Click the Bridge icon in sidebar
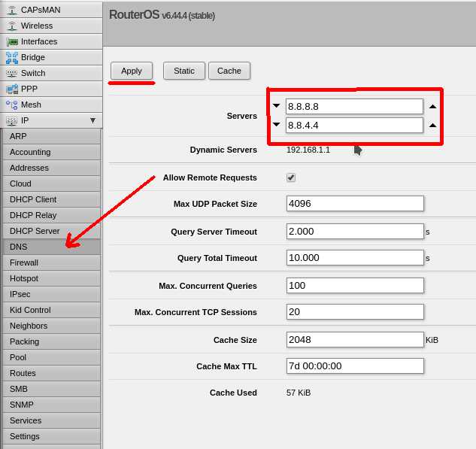Screen dimensions: 476x449 [12, 58]
